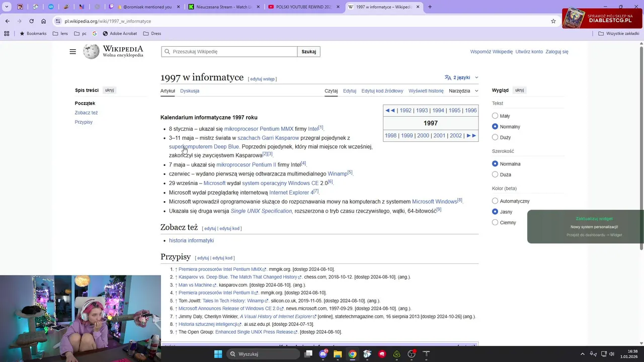Go to next years with double right arrows
This screenshot has height=362, width=644.
[471, 136]
